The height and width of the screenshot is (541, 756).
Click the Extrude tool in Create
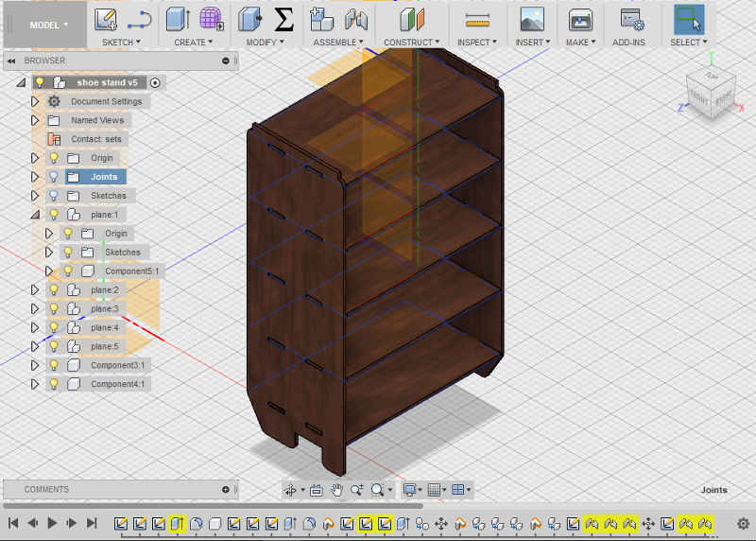[x=178, y=20]
